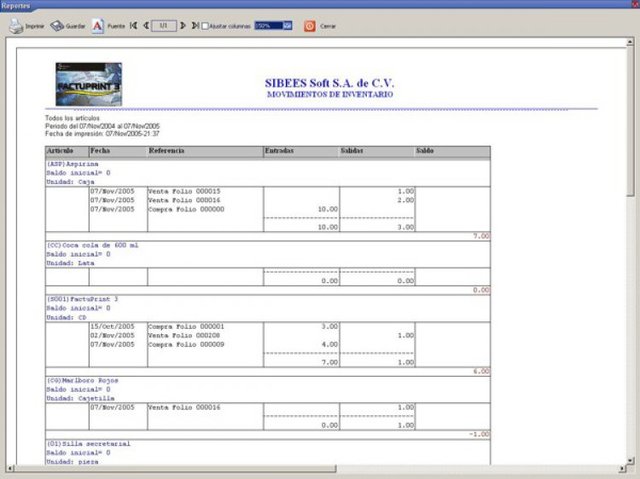Open the Fuente font icon
Image resolution: width=640 pixels, height=479 pixels.
click(97, 26)
